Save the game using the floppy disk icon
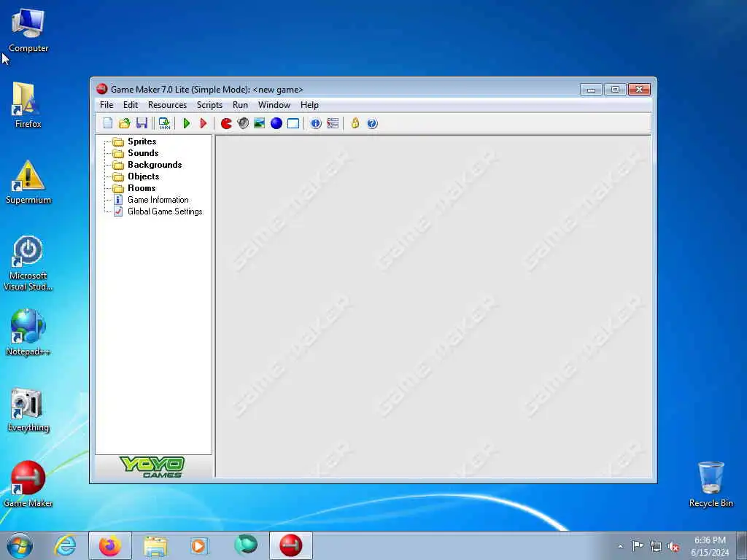Image resolution: width=747 pixels, height=560 pixels. coord(142,123)
